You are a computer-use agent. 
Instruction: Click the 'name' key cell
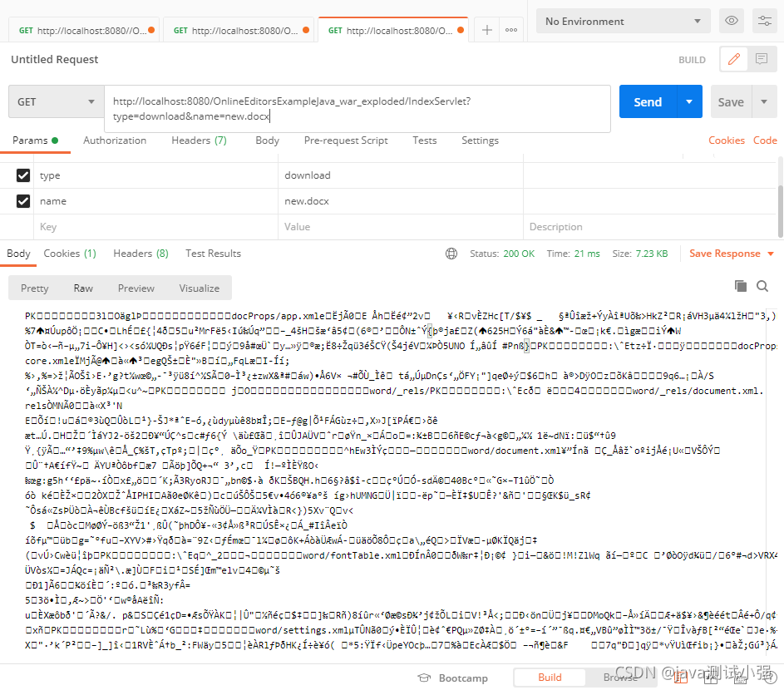click(x=155, y=201)
